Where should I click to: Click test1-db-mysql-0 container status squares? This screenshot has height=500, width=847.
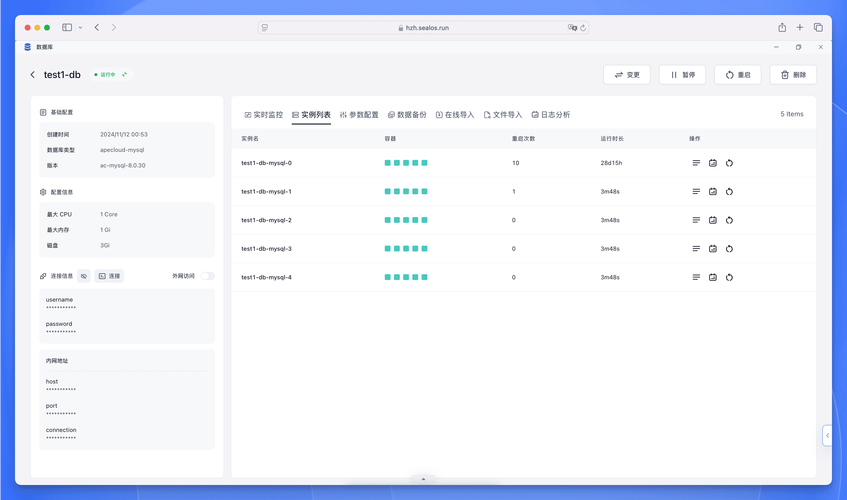pos(406,163)
